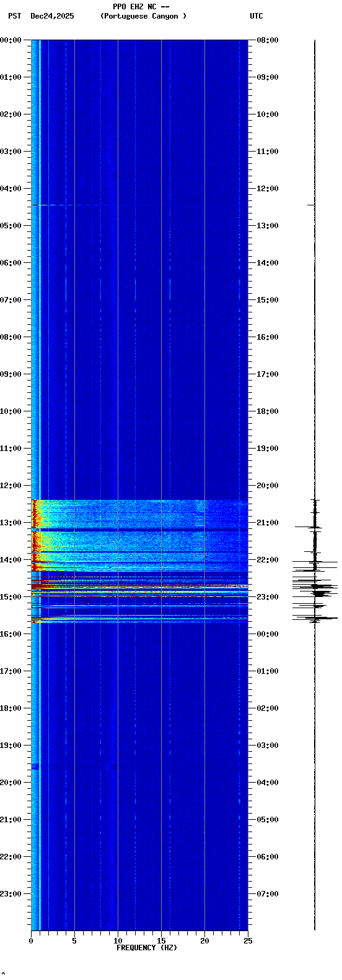
Task: Click the UTC '23:00' label on right axis
Action: (x=268, y=597)
